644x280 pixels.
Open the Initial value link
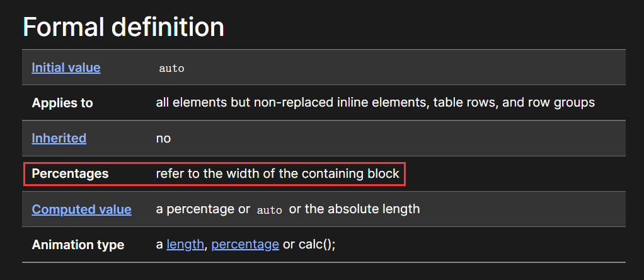pyautogui.click(x=66, y=67)
